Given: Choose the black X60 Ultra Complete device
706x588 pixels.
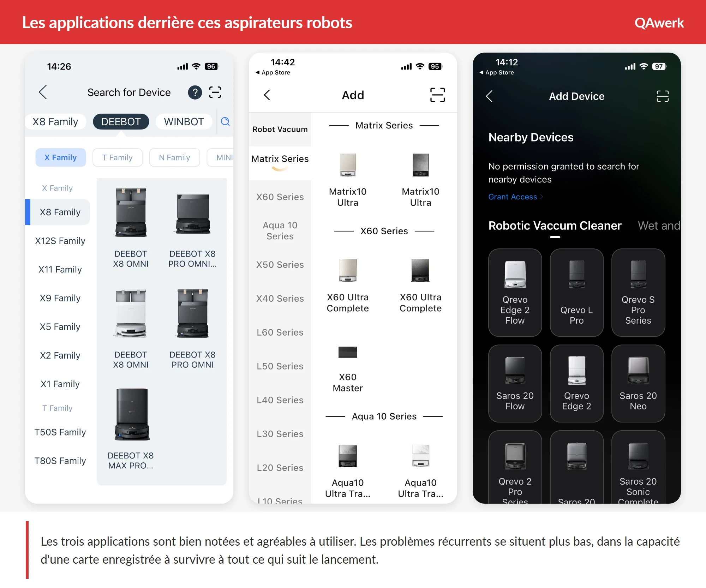Looking at the screenshot, I should [x=420, y=285].
